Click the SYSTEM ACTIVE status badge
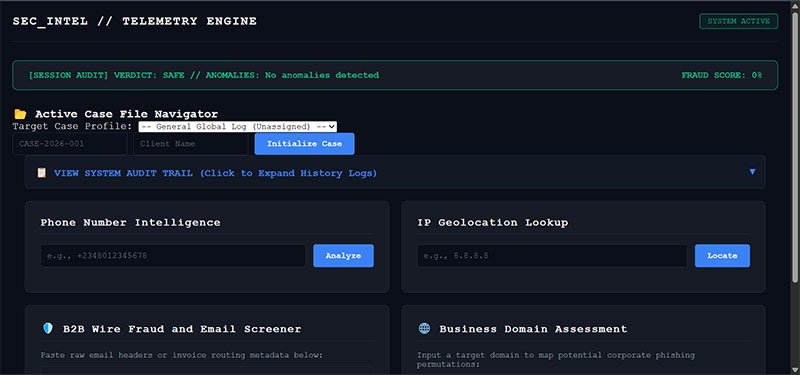 coord(738,21)
